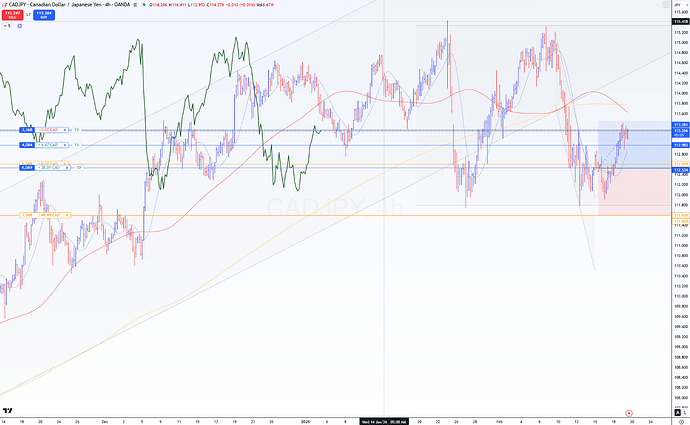Open the chart settings icon in the bottom-right corner

681,422
